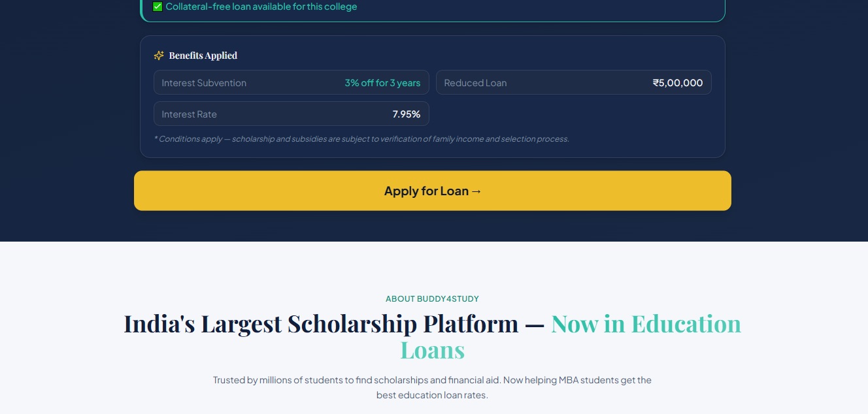Click the 7.95% interest rate value

407,114
